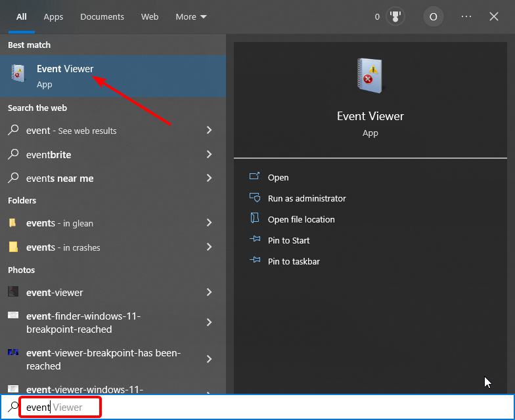Switch to the Web tab
The image size is (515, 420).
pyautogui.click(x=150, y=17)
